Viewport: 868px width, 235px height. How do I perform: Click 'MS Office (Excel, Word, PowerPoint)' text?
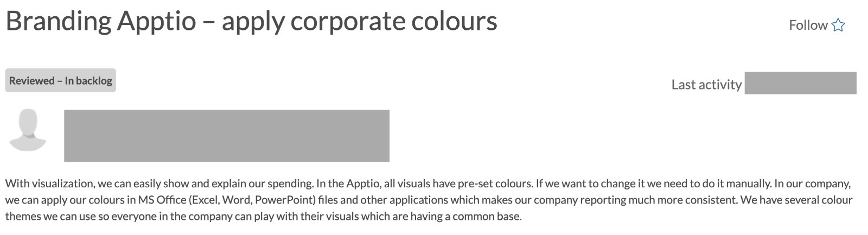[x=227, y=200]
